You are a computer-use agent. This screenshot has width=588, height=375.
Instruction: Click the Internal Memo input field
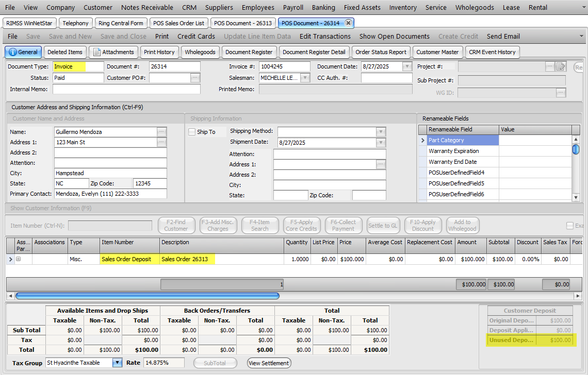click(126, 89)
